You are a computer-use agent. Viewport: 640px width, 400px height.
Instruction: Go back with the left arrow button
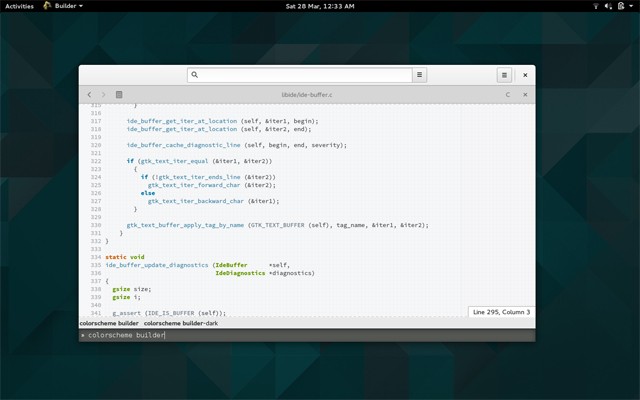[89, 95]
